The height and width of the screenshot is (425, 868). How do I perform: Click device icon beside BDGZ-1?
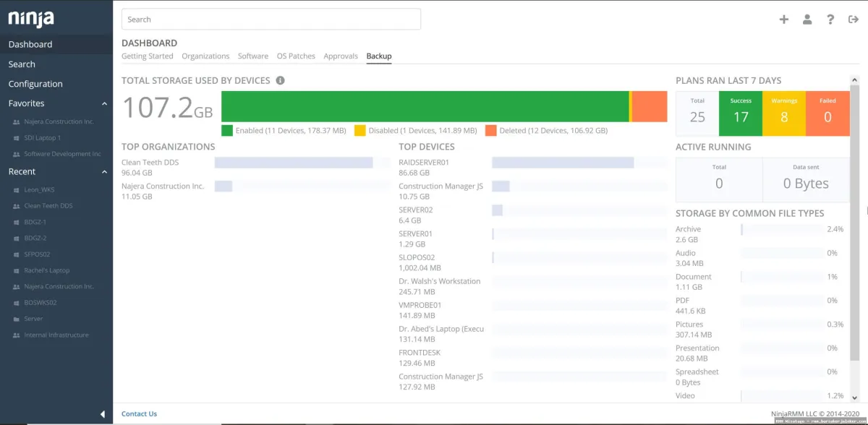coord(17,223)
